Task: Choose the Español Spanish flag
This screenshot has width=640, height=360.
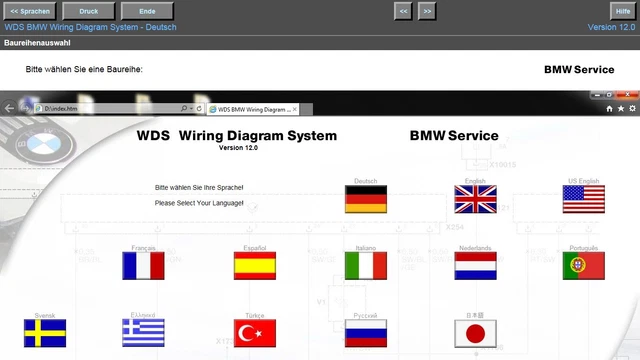Action: 255,266
